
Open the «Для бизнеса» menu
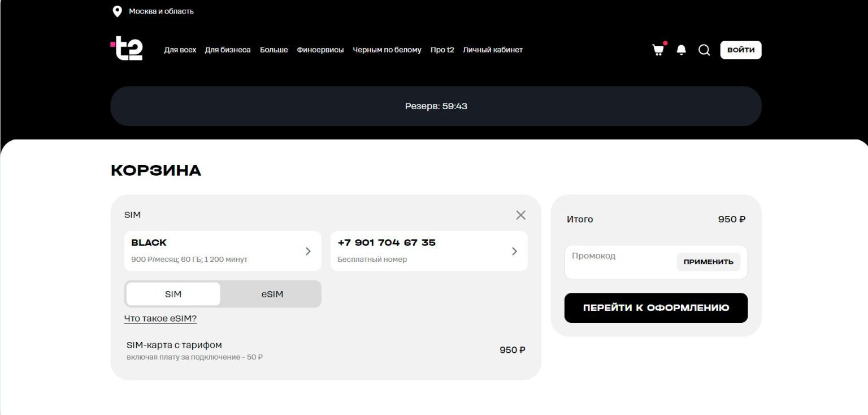228,50
